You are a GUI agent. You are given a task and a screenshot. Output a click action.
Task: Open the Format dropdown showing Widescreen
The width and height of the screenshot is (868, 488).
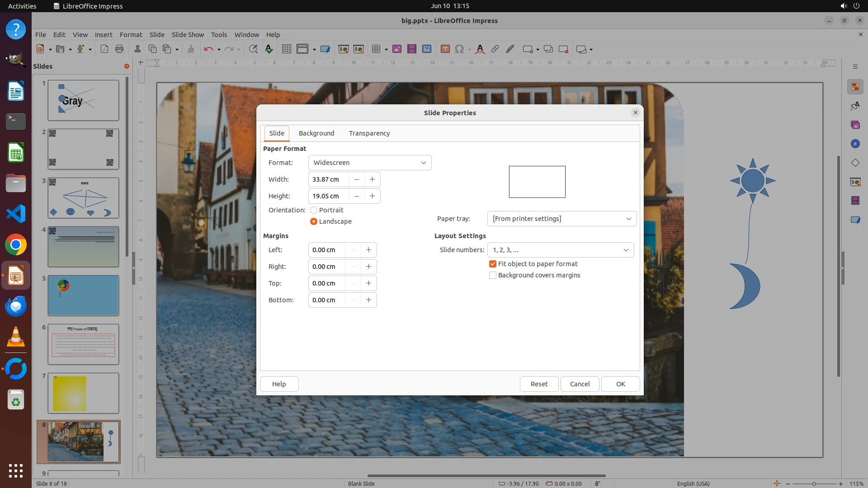tap(369, 163)
